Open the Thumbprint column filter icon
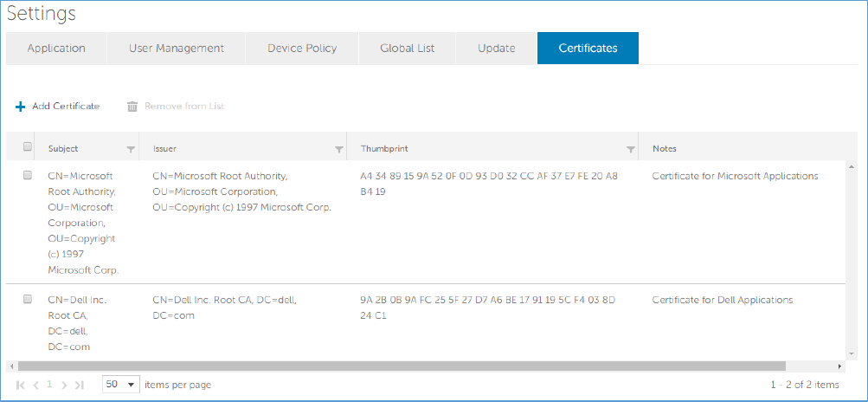The width and height of the screenshot is (868, 402). click(630, 149)
